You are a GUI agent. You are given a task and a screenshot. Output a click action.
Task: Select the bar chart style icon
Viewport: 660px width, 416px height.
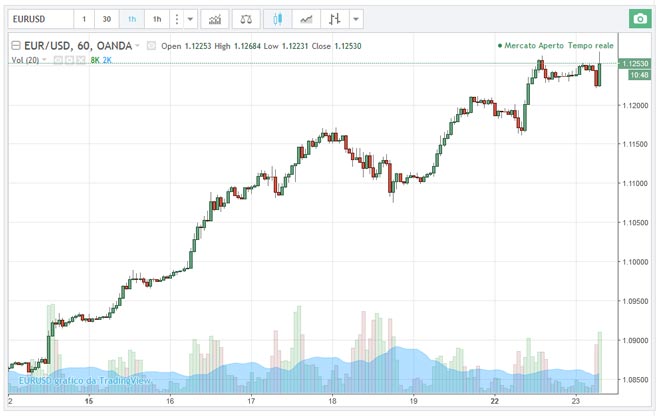point(335,19)
